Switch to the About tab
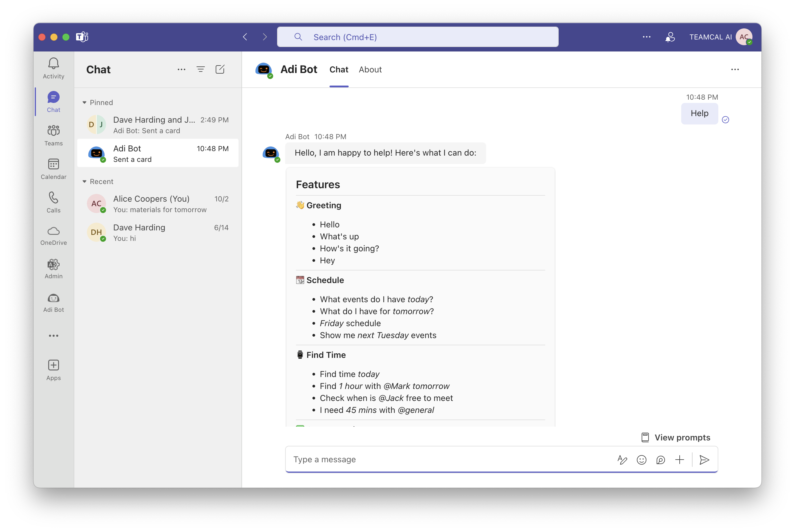Screen dimensions: 795x532 click(370, 69)
